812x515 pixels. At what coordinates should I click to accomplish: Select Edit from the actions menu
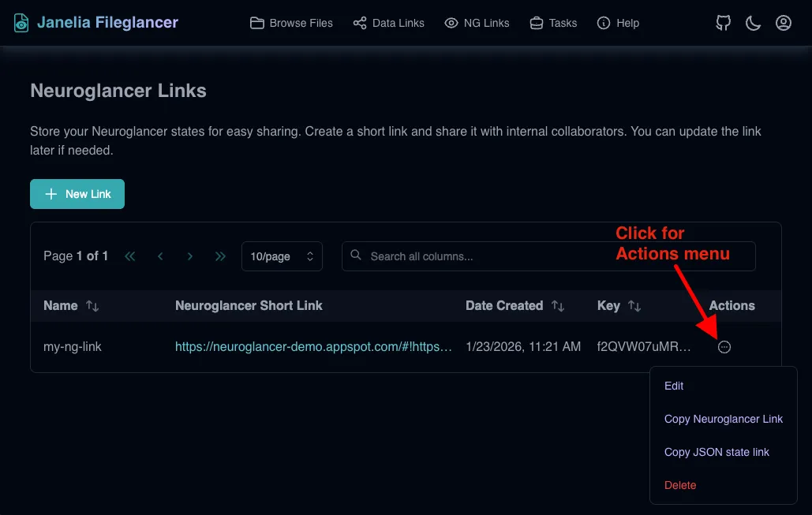click(x=674, y=386)
